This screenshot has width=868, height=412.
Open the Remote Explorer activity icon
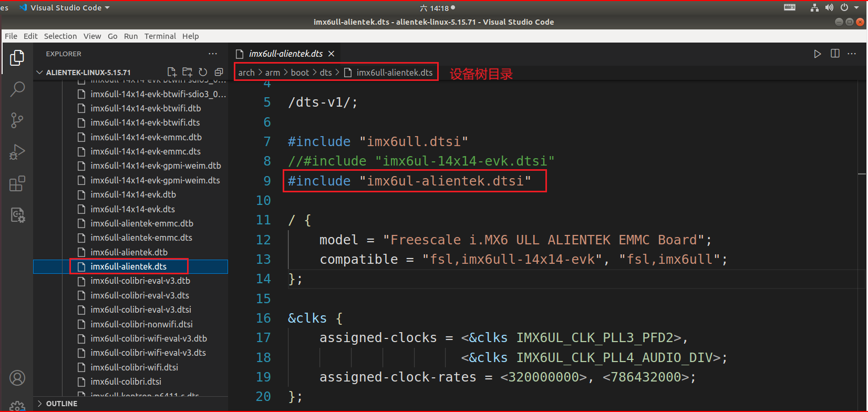pyautogui.click(x=17, y=215)
